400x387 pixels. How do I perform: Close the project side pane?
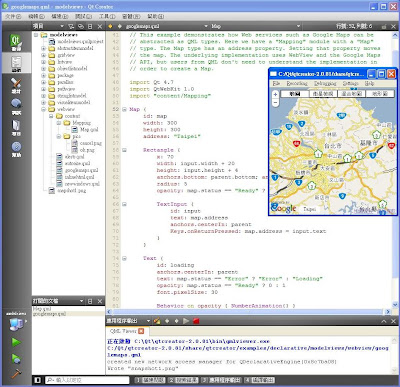(x=100, y=26)
